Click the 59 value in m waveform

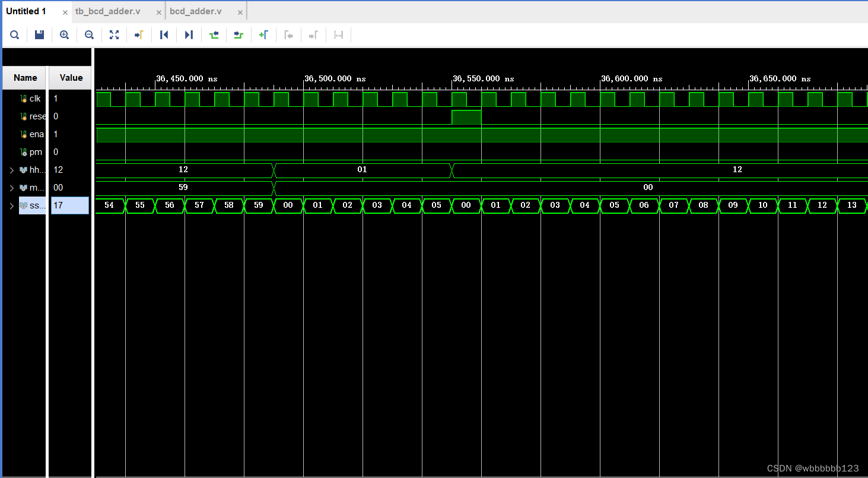[x=184, y=188]
